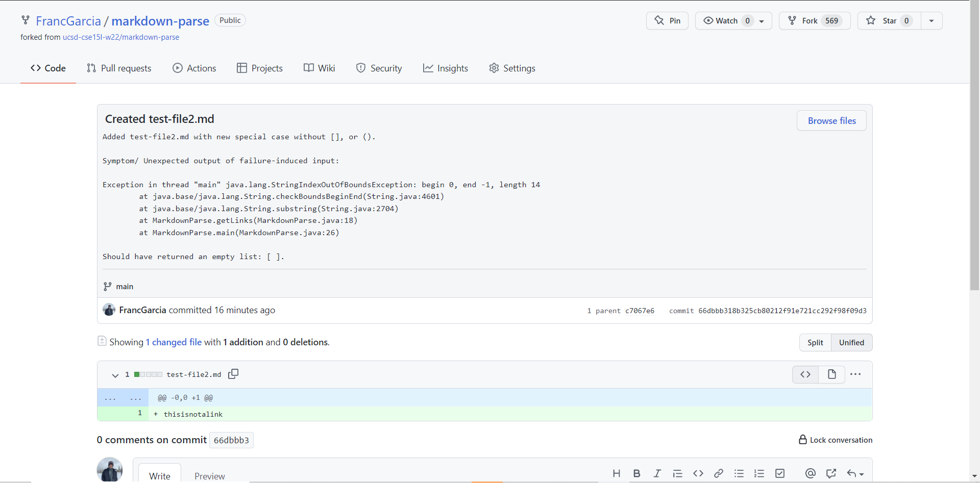Click the commit title 'Created test-file2.md'
Image resolution: width=980 pixels, height=483 pixels.
coord(159,119)
